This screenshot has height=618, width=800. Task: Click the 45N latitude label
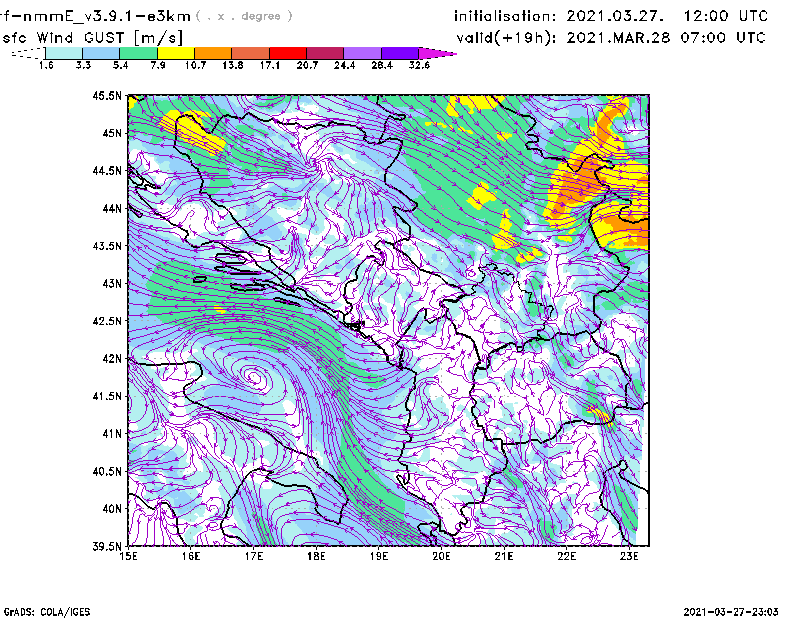(x=112, y=133)
